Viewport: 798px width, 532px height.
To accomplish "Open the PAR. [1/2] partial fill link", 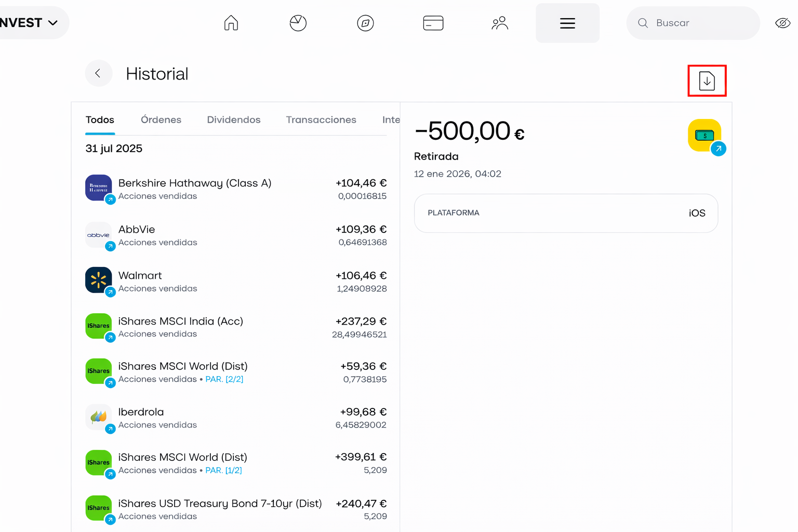I will click(x=223, y=470).
